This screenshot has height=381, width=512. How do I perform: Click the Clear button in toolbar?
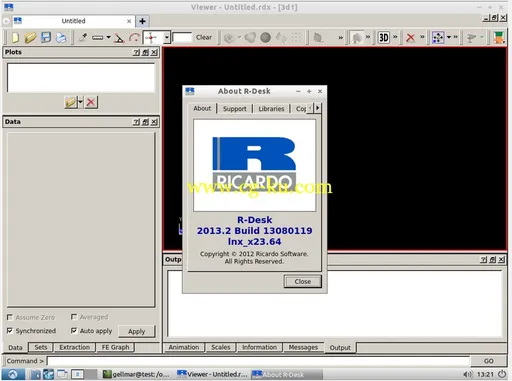(x=204, y=37)
